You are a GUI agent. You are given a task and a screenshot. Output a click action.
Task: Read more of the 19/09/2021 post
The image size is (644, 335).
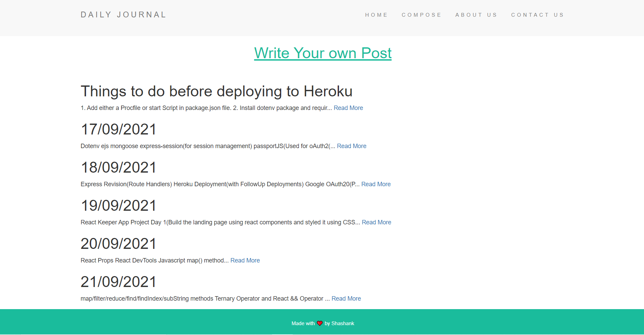tap(376, 222)
